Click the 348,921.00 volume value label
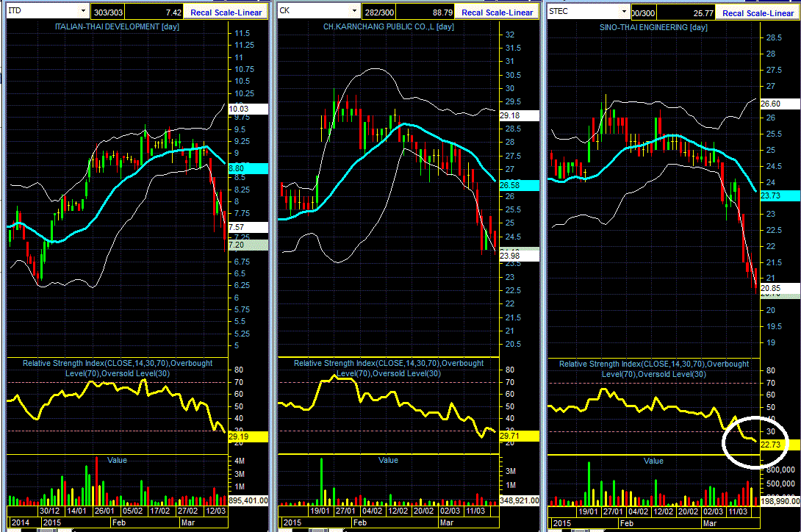This screenshot has height=532, width=801. tap(519, 500)
